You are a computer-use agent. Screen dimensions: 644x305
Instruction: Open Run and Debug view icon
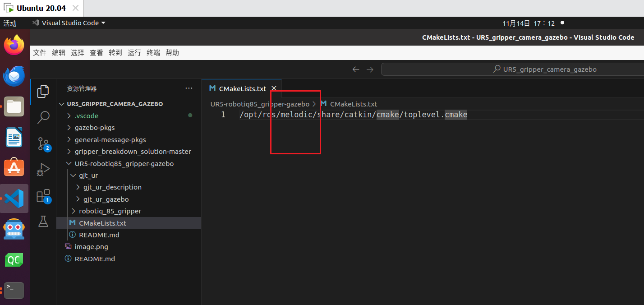coord(43,169)
